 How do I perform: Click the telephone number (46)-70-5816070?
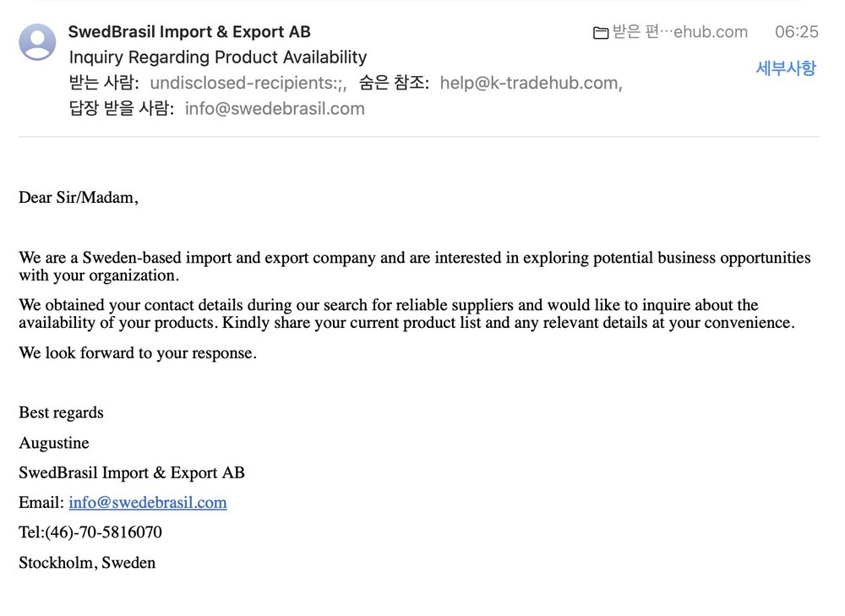point(103,532)
